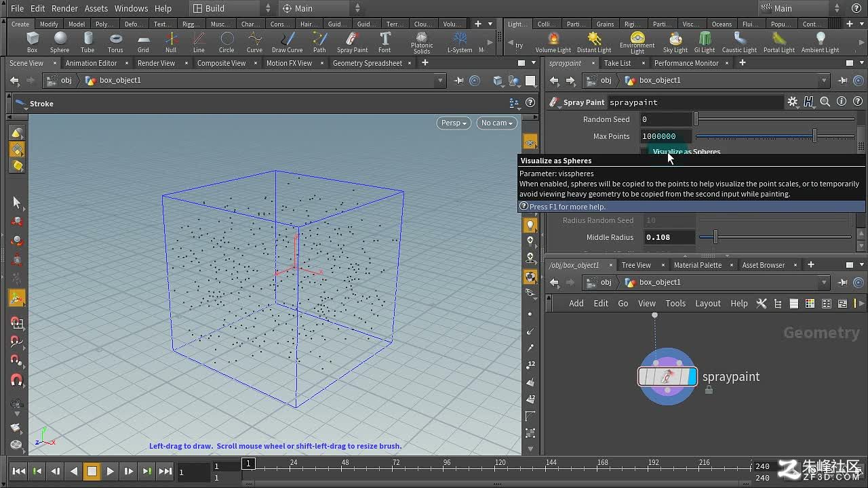Open the Windows menu
Screen dimensions: 868x488
[131, 8]
